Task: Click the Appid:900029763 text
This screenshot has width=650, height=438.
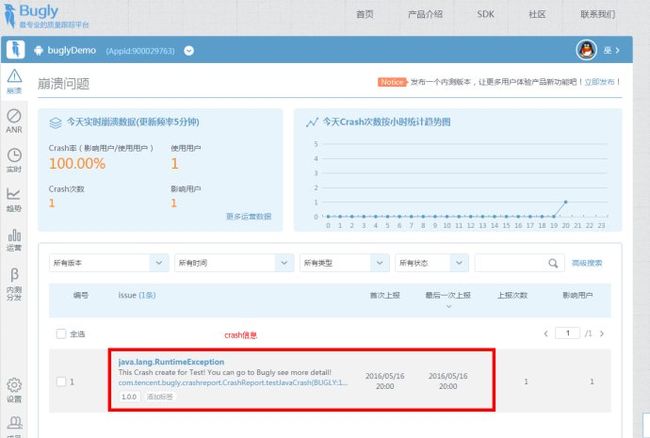Action: 141,51
